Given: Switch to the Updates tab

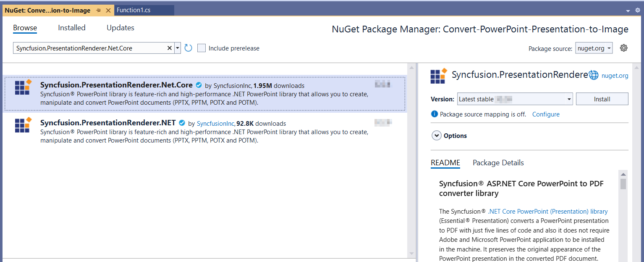Looking at the screenshot, I should pos(120,28).
